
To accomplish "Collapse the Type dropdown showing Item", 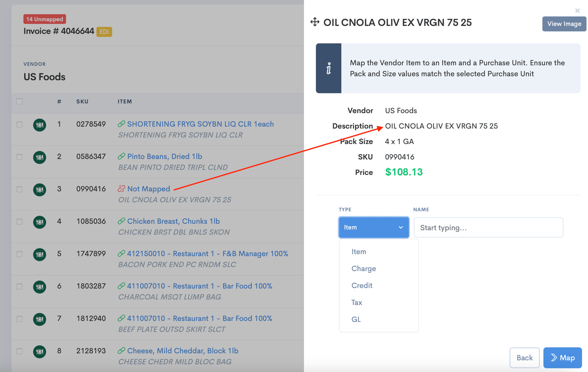I will coord(373,227).
